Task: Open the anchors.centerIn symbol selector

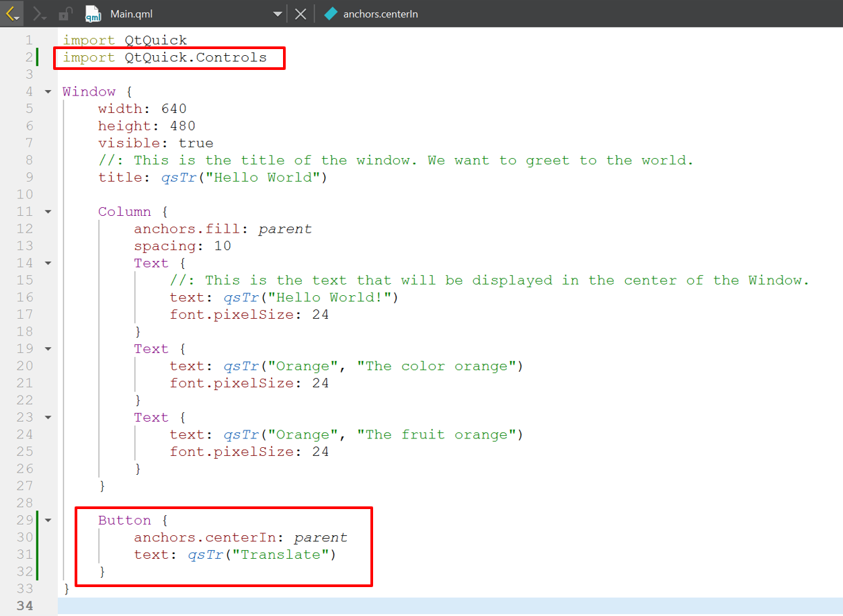Action: tap(380, 14)
